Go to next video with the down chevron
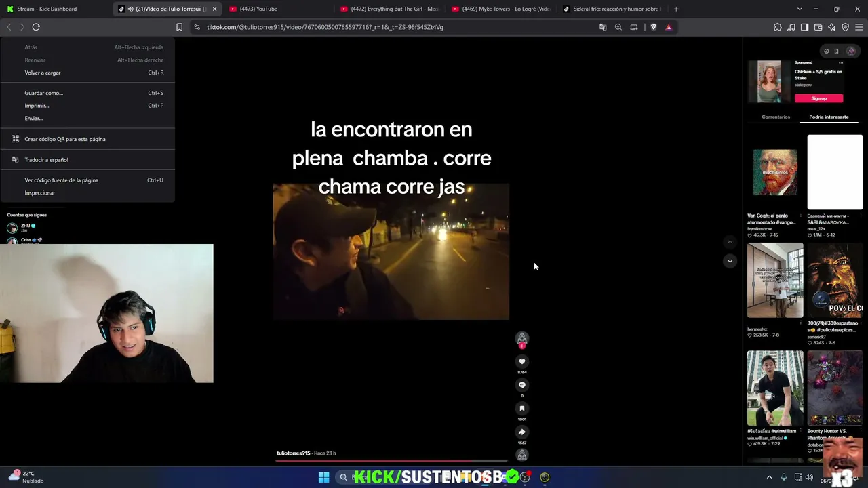This screenshot has width=868, height=488. 730,261
